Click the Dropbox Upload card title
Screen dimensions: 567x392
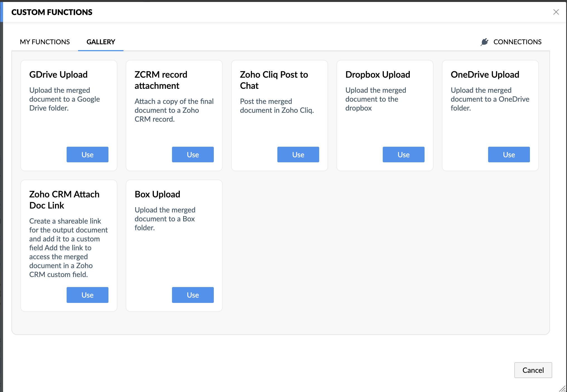click(x=377, y=75)
